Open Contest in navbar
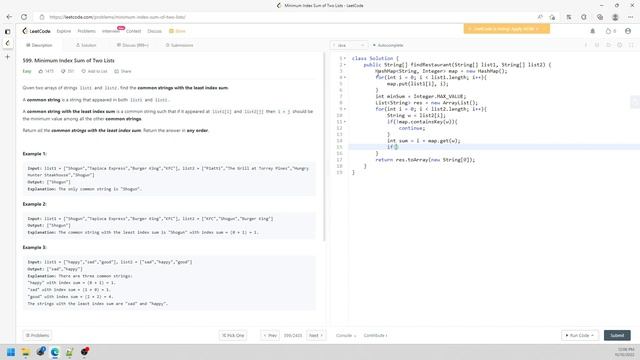The width and height of the screenshot is (640, 360). (x=133, y=31)
